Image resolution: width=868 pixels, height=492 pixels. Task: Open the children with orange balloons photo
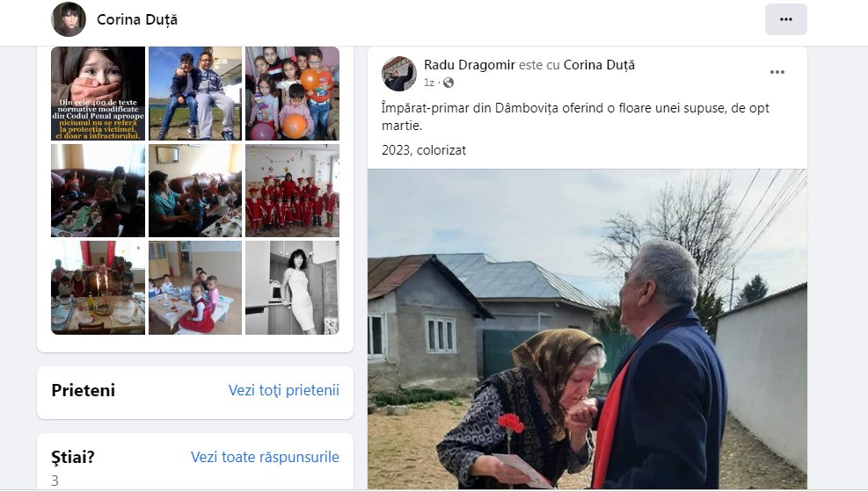click(x=292, y=93)
